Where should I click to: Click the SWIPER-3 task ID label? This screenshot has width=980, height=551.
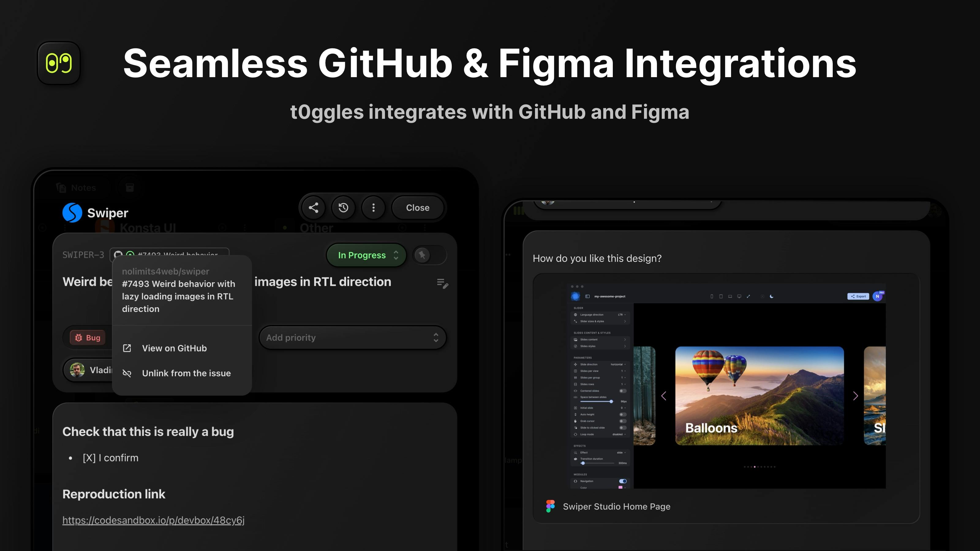click(83, 255)
